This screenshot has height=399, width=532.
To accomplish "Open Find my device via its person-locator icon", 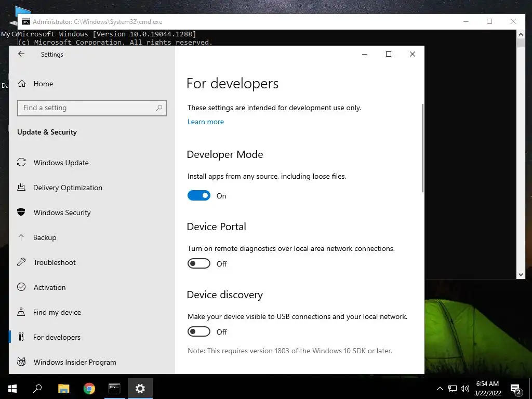I will click(x=21, y=312).
